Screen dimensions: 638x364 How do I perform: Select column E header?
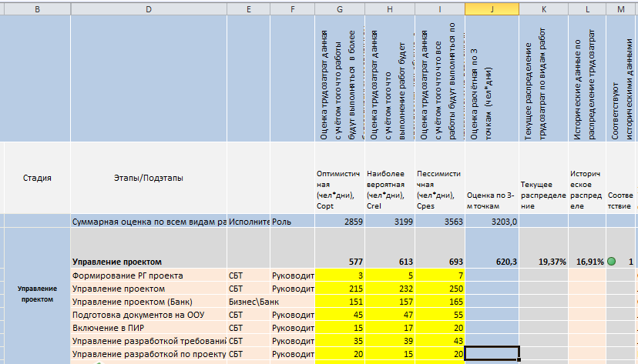(x=249, y=9)
